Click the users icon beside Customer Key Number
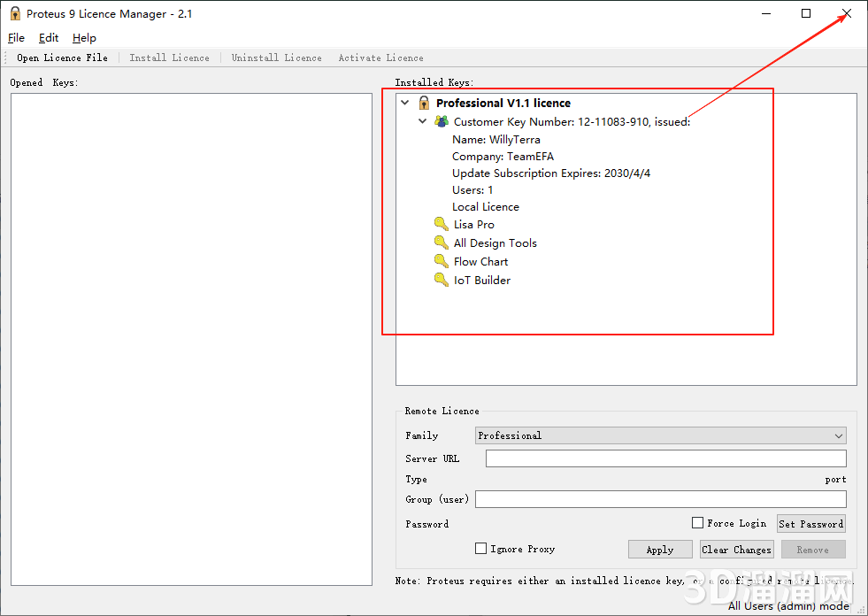 (x=442, y=121)
